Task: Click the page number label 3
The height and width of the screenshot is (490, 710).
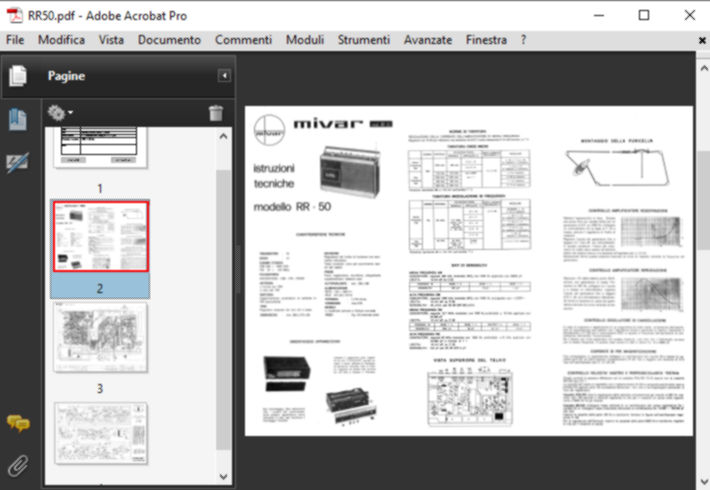Action: 100,389
